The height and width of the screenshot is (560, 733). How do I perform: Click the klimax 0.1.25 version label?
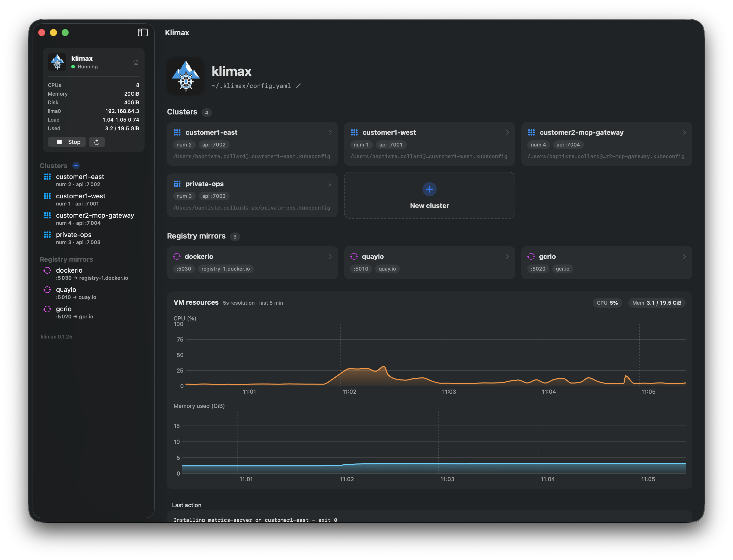point(57,337)
